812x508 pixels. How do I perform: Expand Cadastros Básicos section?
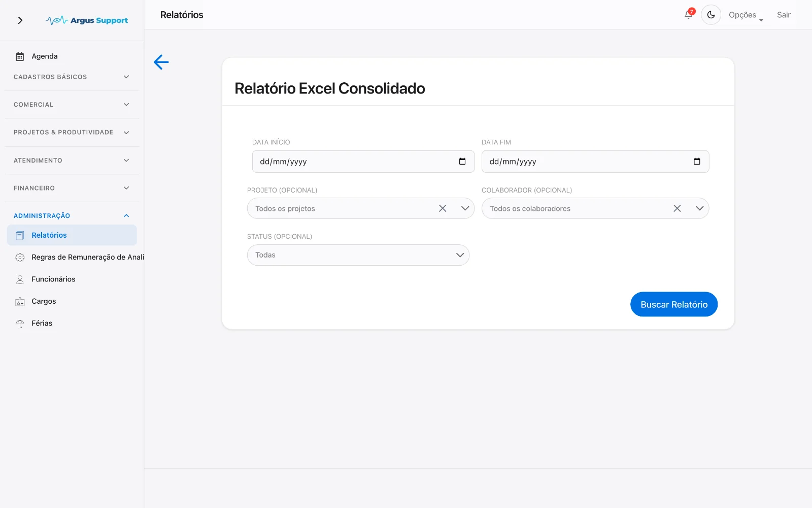coord(72,77)
